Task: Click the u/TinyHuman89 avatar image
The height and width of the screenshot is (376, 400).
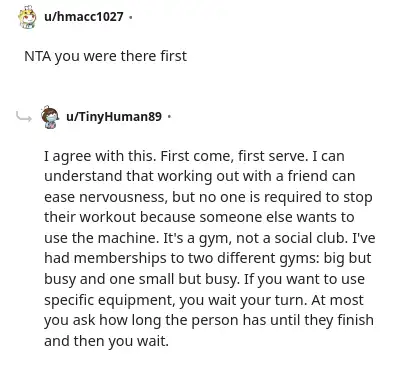Action: tap(50, 117)
